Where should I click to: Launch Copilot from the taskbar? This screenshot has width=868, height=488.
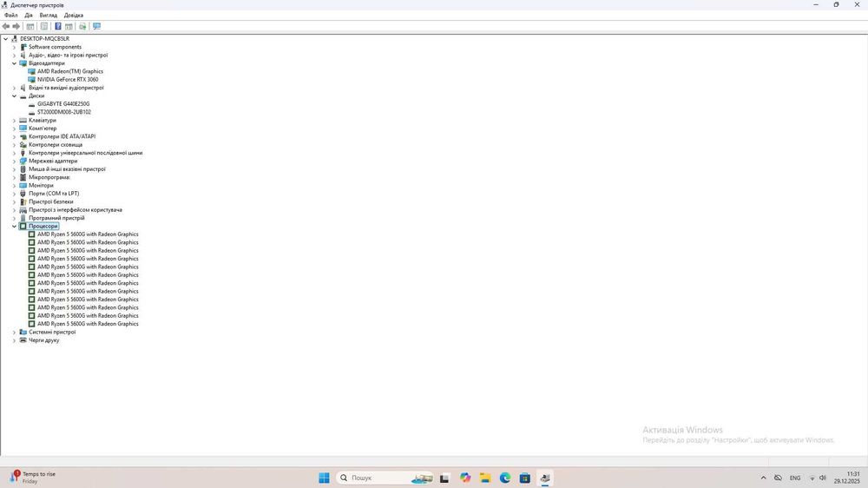click(x=465, y=478)
